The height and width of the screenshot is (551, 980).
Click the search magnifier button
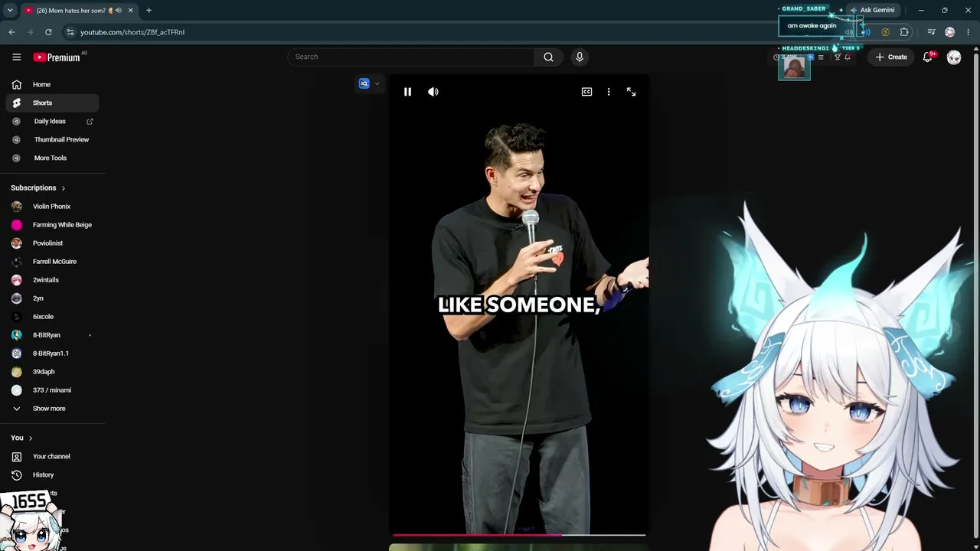click(548, 57)
